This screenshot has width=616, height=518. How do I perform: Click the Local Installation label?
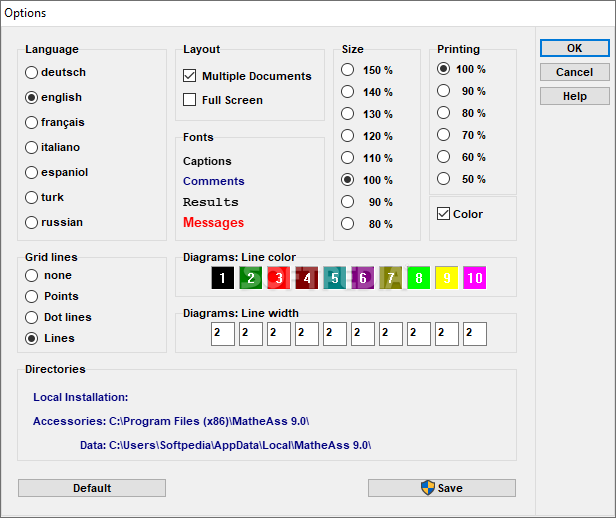pyautogui.click(x=81, y=397)
